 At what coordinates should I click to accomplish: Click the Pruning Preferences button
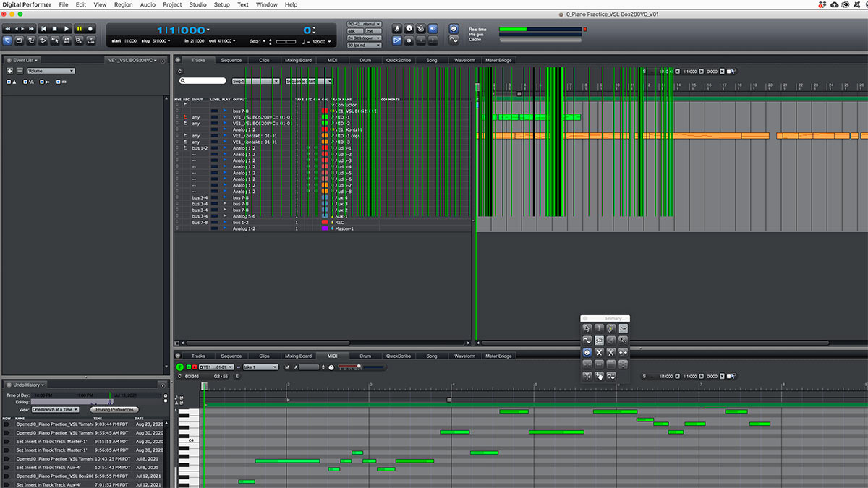[x=114, y=410]
